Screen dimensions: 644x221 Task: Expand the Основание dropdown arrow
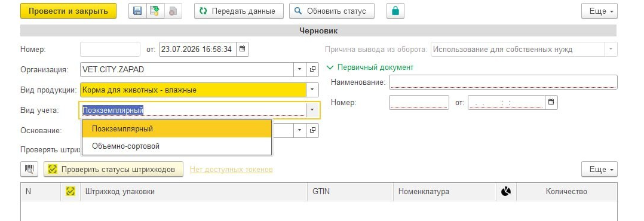300,130
